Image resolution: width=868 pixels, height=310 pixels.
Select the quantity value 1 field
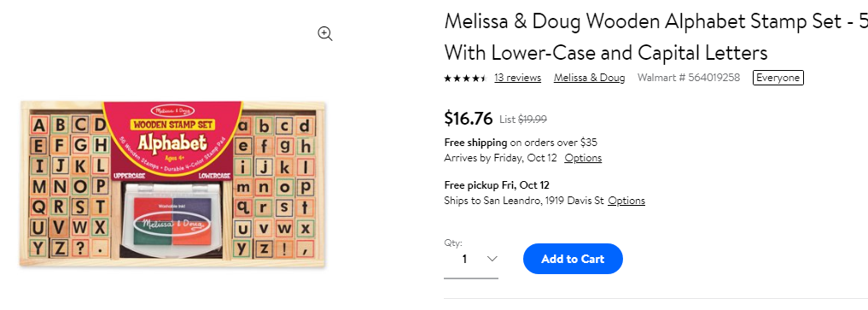(x=471, y=259)
